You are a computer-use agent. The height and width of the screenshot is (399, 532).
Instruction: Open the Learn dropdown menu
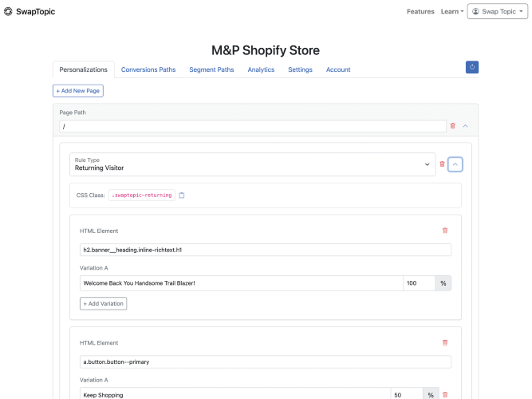(x=452, y=12)
